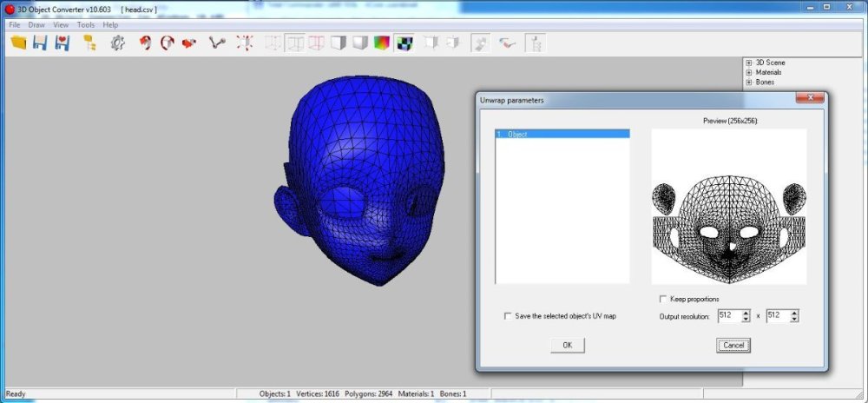Open settings with the gear icon
Image resolution: width=868 pixels, height=403 pixels.
click(117, 43)
